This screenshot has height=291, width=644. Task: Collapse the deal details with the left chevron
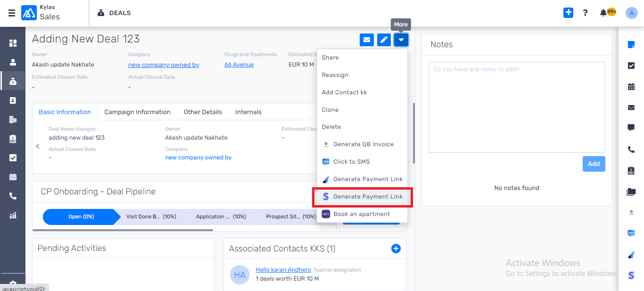(38, 146)
